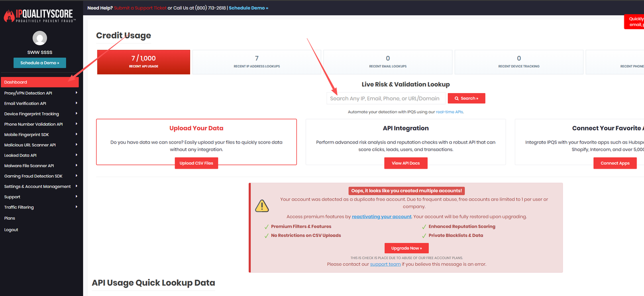644x296 pixels.
Task: Open the Plans menu item
Action: coord(10,218)
